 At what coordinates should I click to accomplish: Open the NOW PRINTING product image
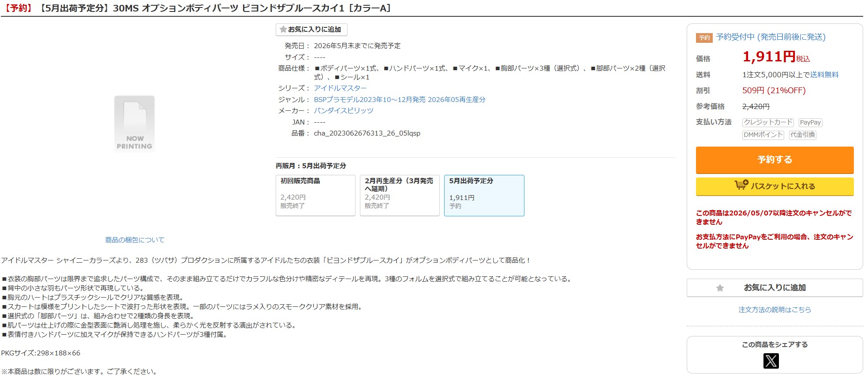coord(135,124)
